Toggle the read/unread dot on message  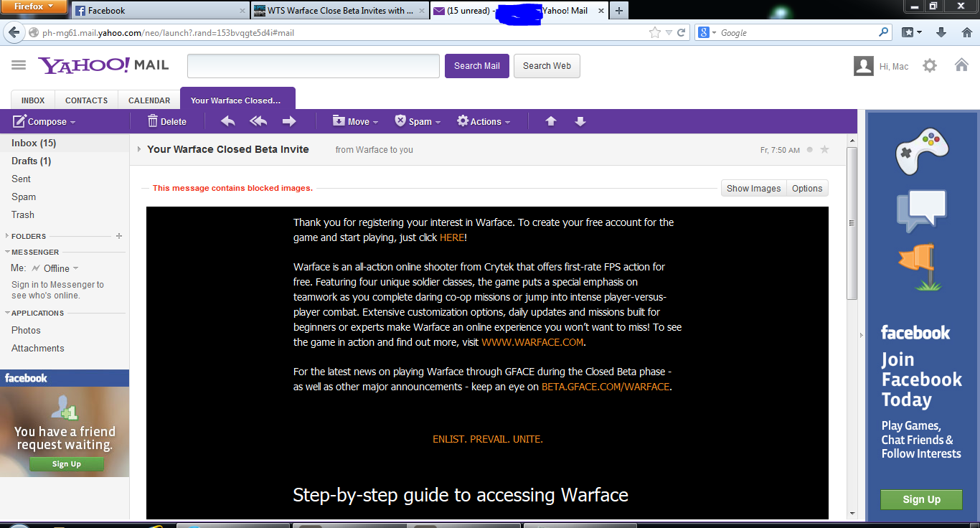[810, 150]
